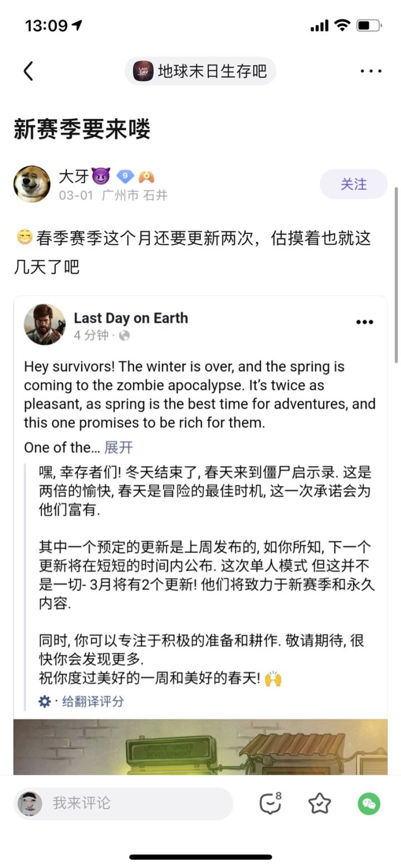Tap the translation settings gear icon
The width and height of the screenshot is (401, 868).
pos(45,701)
